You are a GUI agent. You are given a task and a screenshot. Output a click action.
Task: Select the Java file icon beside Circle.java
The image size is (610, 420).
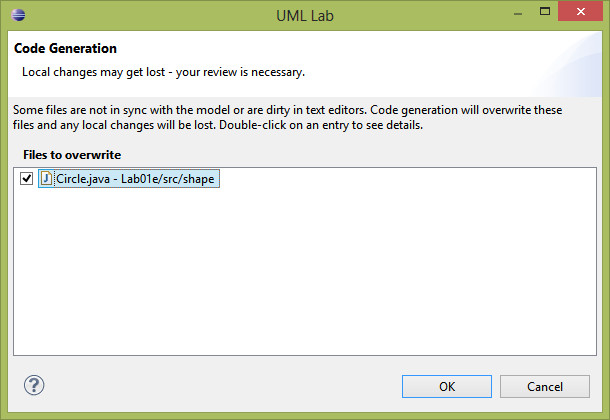click(46, 178)
